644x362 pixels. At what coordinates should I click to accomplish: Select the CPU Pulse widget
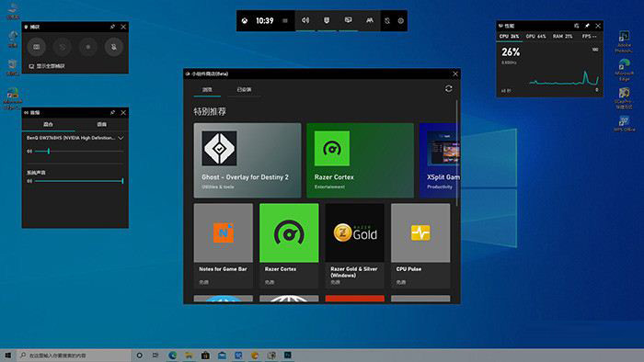420,245
